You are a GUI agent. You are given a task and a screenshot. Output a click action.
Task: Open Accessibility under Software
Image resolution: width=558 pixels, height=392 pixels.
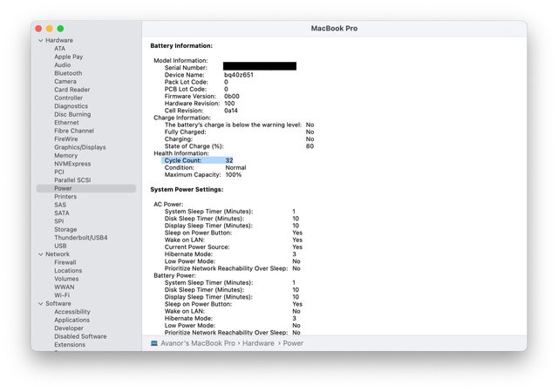tap(72, 312)
